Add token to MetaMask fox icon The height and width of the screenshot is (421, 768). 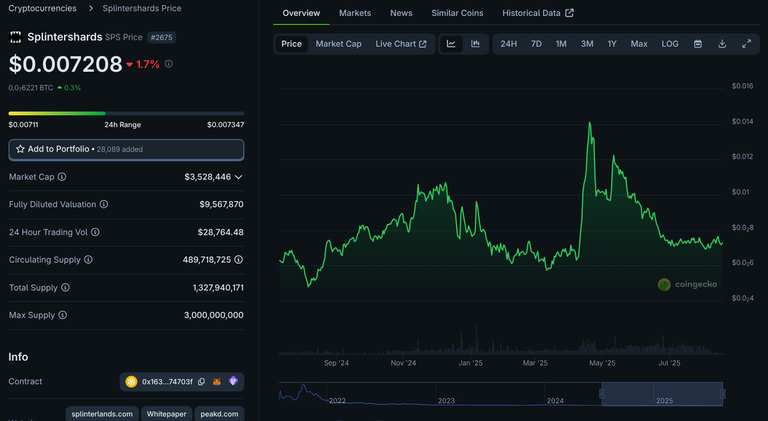tap(216, 381)
